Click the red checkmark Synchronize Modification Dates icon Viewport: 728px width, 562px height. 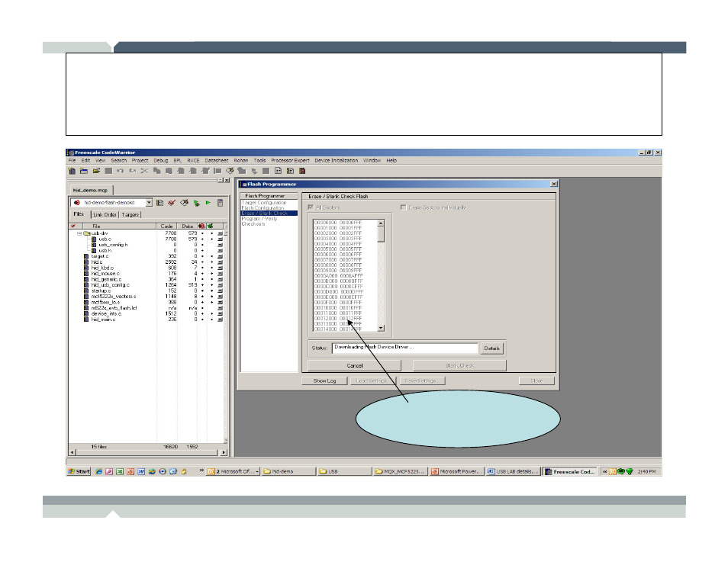point(172,203)
